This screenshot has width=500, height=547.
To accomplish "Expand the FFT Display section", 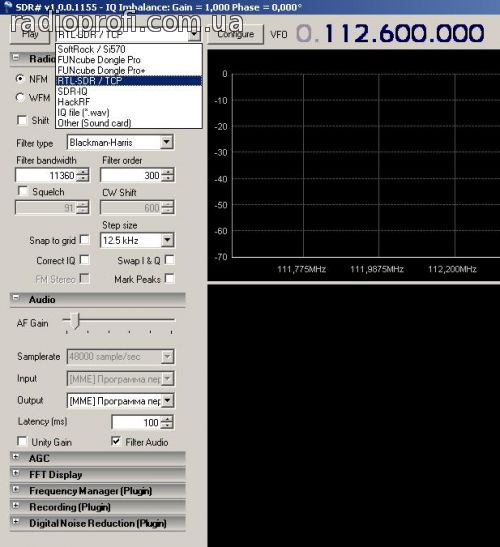I will [16, 473].
